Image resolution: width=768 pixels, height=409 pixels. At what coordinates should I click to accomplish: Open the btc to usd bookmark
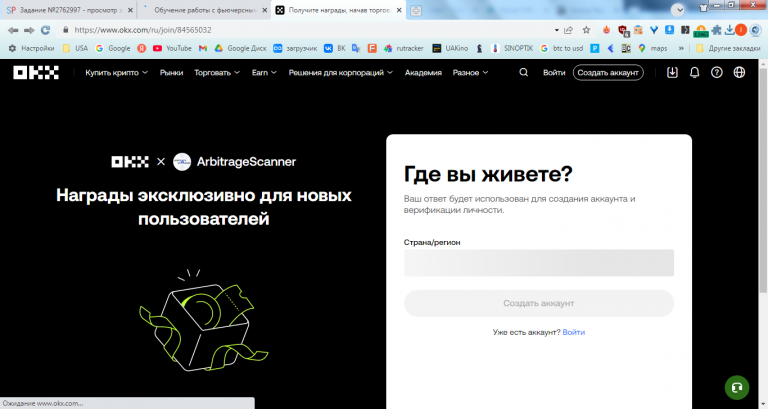(562, 48)
